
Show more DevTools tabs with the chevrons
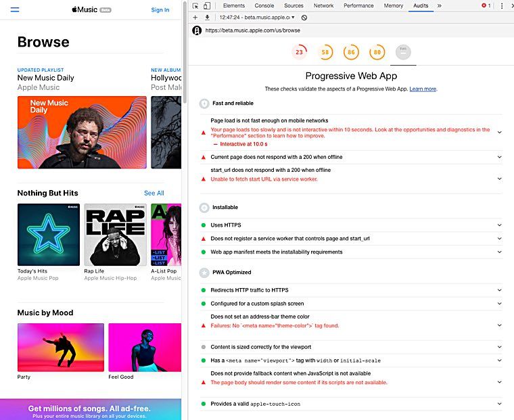[439, 5]
